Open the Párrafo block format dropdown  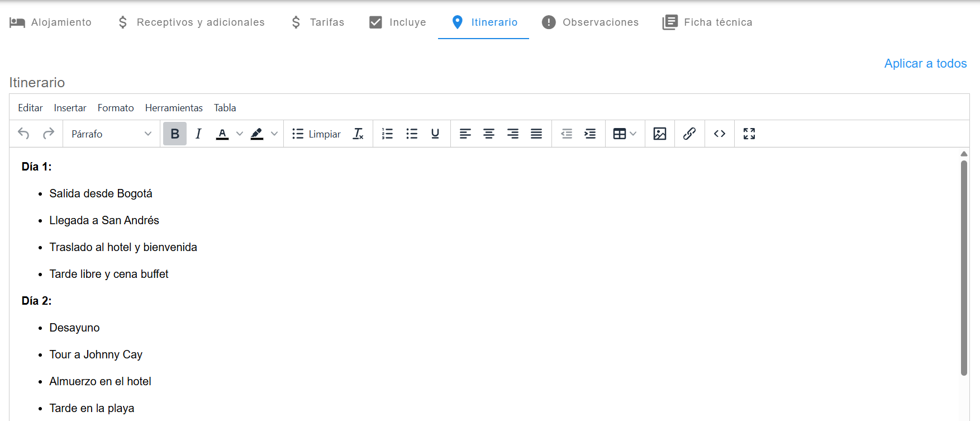point(111,134)
